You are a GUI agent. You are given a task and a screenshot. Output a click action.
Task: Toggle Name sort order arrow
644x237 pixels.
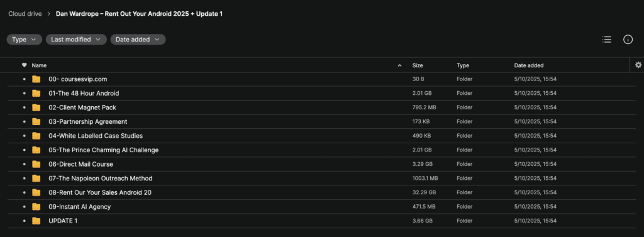399,65
